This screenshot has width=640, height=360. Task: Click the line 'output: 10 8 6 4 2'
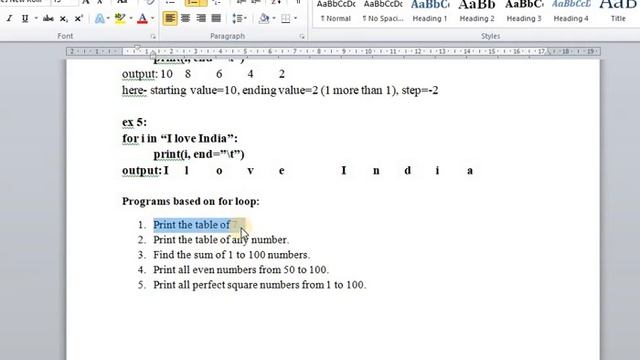tap(203, 74)
